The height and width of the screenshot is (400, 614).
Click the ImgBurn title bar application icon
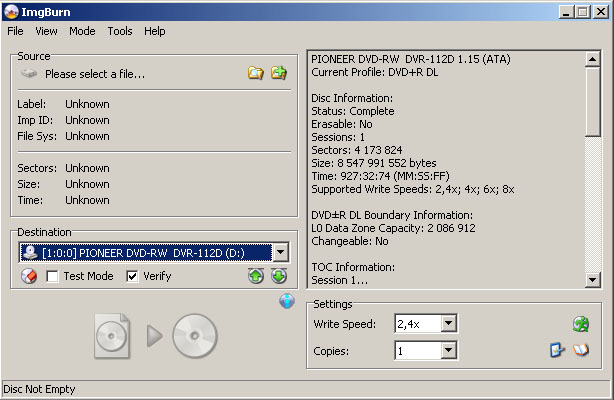coord(11,12)
